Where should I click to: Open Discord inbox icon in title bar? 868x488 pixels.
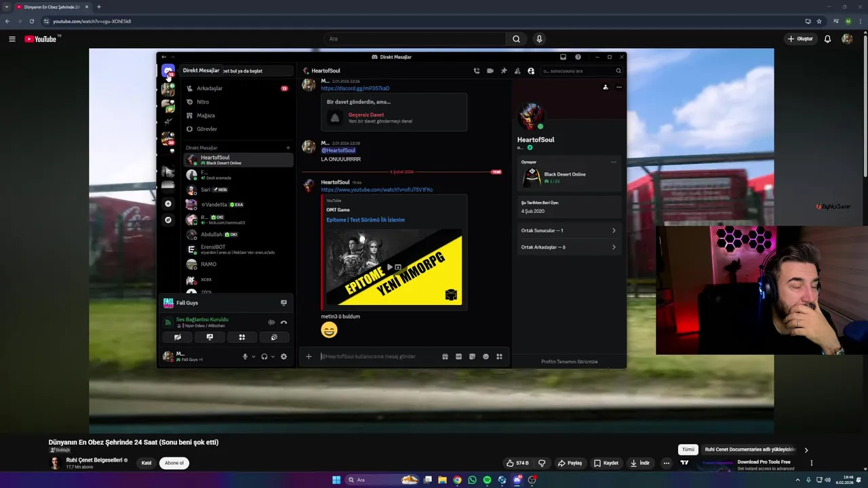pyautogui.click(x=563, y=57)
